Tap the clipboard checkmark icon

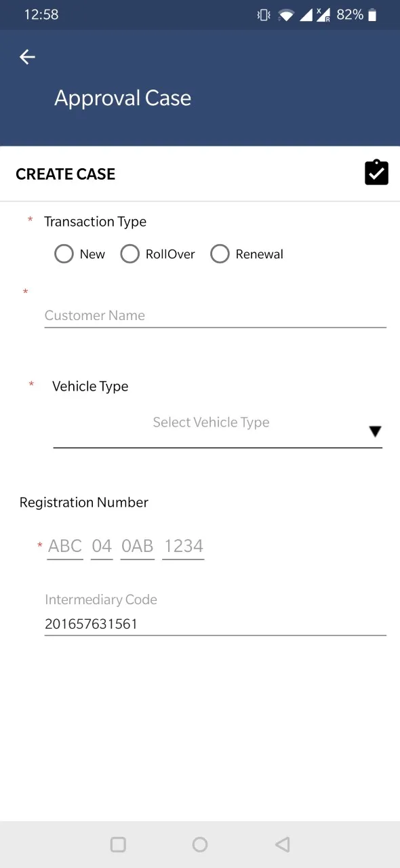tap(376, 173)
